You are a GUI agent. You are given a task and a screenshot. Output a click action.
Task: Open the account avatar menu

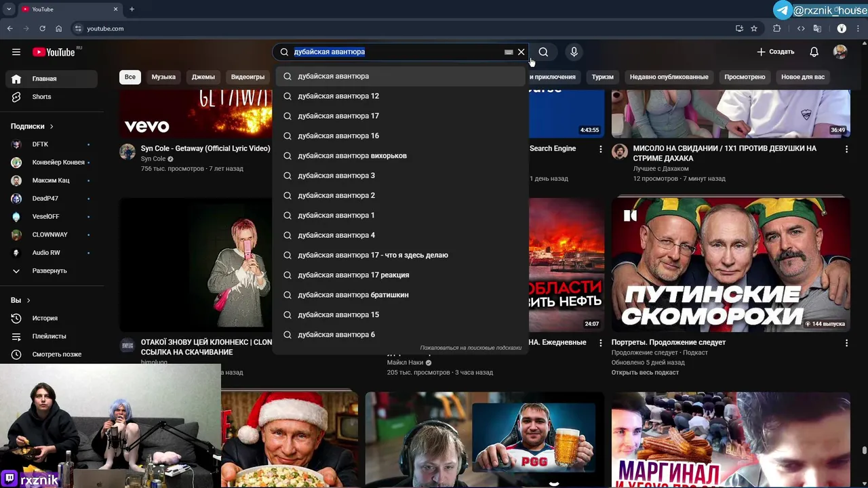click(840, 52)
